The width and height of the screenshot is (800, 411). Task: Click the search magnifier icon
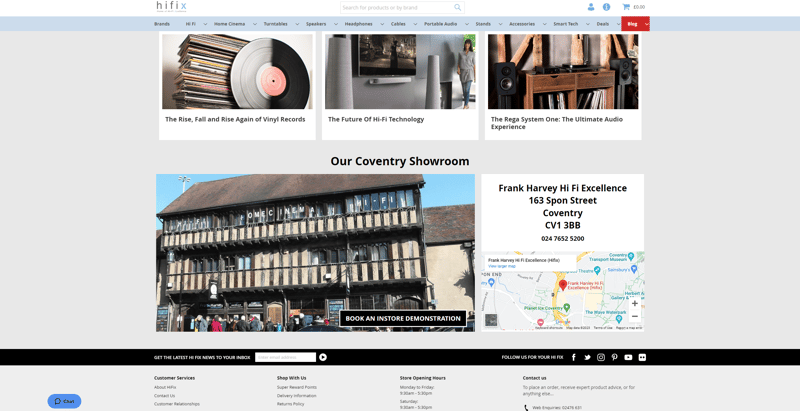tap(458, 8)
